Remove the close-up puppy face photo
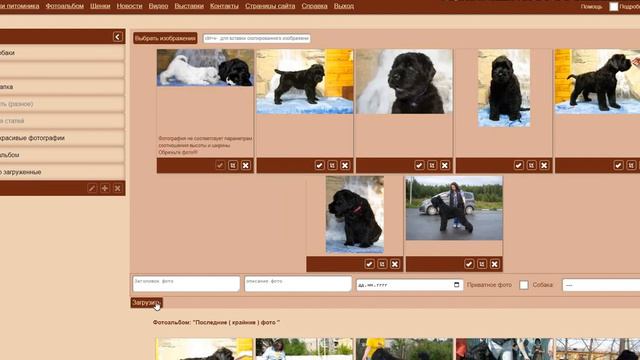Screen dimensions: 640x360 tap(444, 165)
